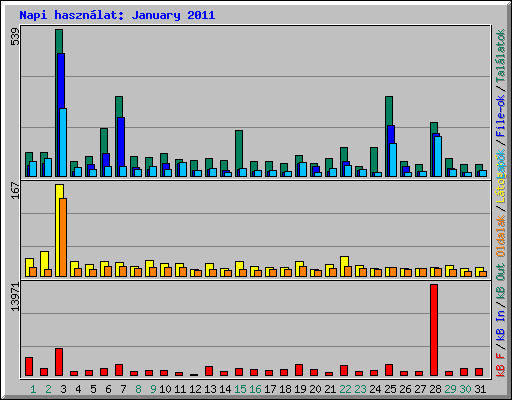This screenshot has height=400, width=512.
Task: Click the day 20 axis label
Action: coord(315,389)
